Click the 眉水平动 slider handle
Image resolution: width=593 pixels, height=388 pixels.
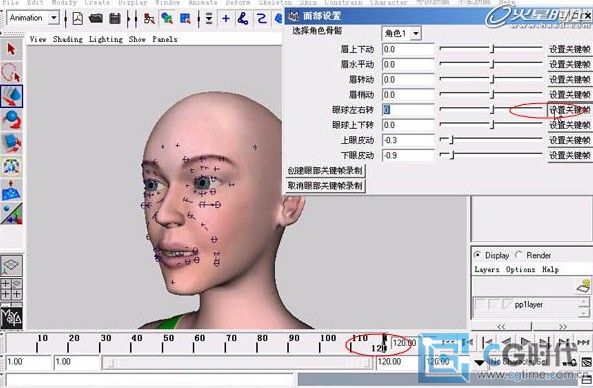492,64
